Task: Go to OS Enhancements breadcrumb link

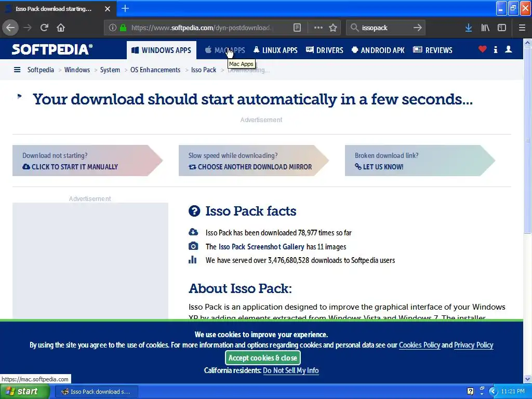Action: (x=155, y=70)
